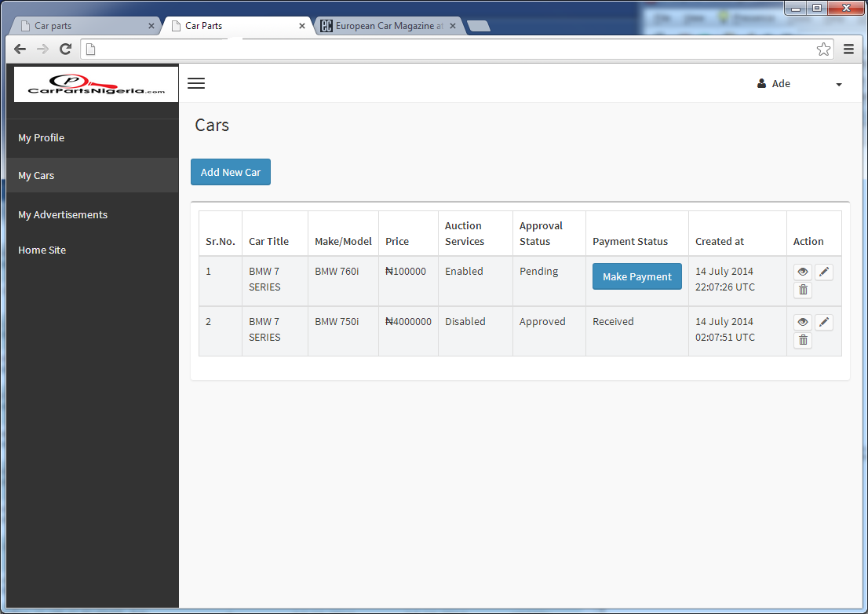The width and height of the screenshot is (868, 614).
Task: Click pencil edit icon for BMW 750i
Action: 823,323
